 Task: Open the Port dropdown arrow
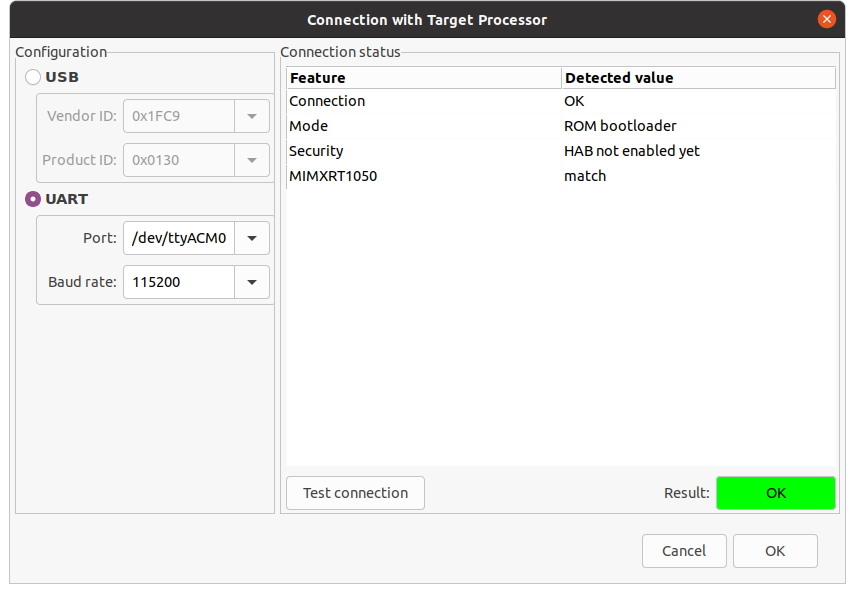254,238
